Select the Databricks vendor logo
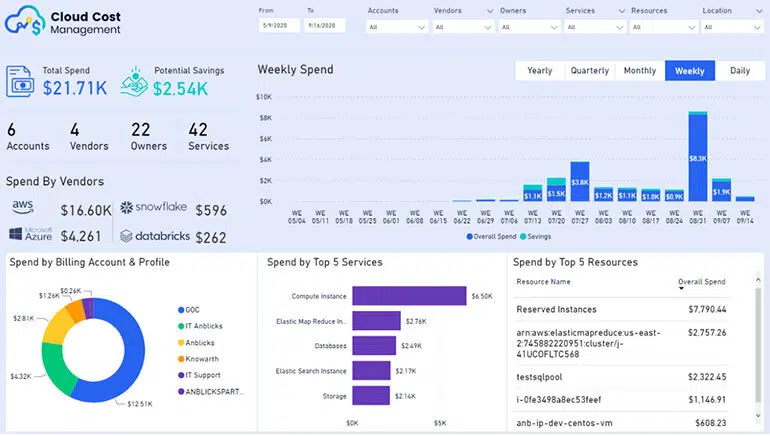This screenshot has height=436, width=770. tap(155, 236)
